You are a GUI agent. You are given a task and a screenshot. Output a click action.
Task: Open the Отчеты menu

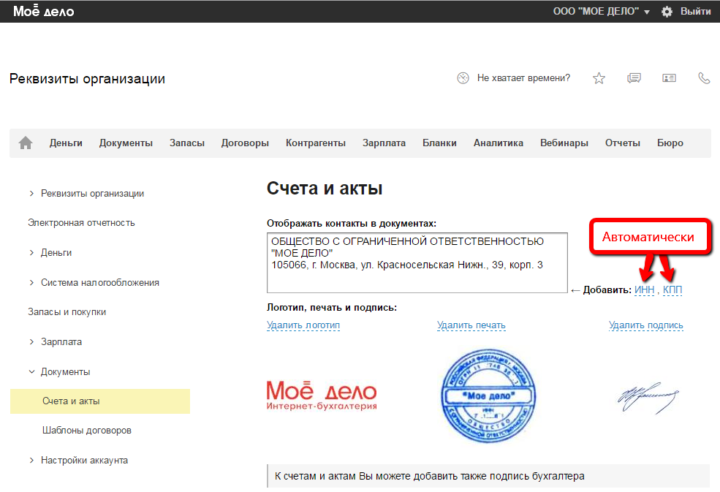(x=622, y=143)
